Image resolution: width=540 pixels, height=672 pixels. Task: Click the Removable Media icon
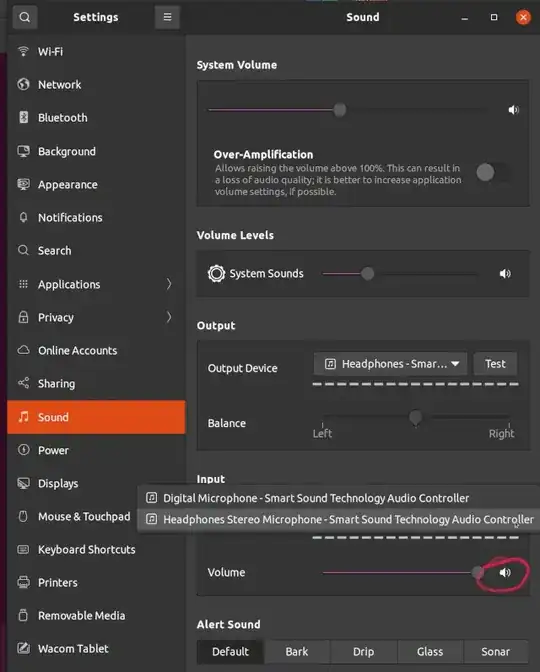tap(23, 615)
